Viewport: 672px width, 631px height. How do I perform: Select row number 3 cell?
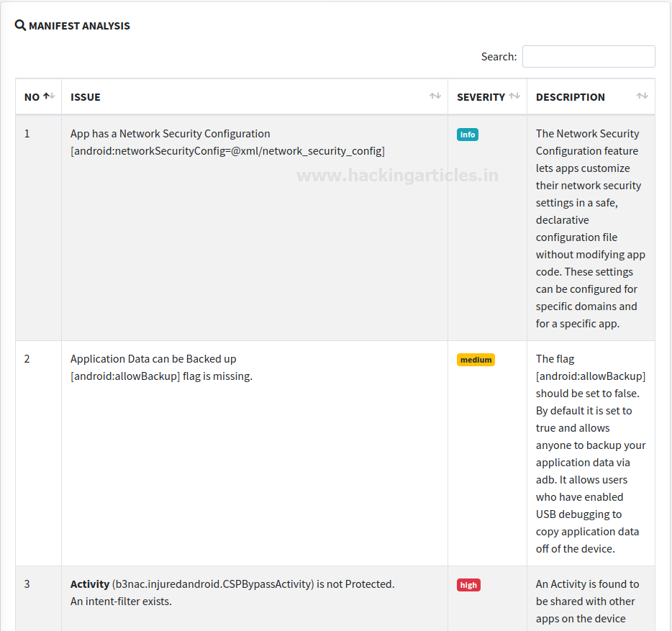pos(27,584)
